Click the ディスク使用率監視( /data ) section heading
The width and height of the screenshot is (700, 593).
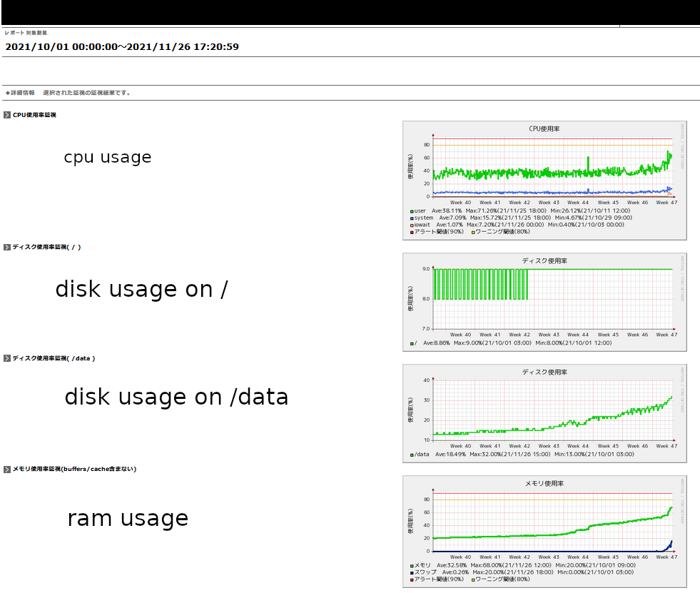[54, 358]
